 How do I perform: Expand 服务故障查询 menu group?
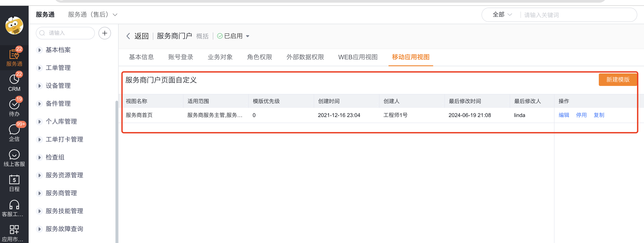tap(39, 229)
